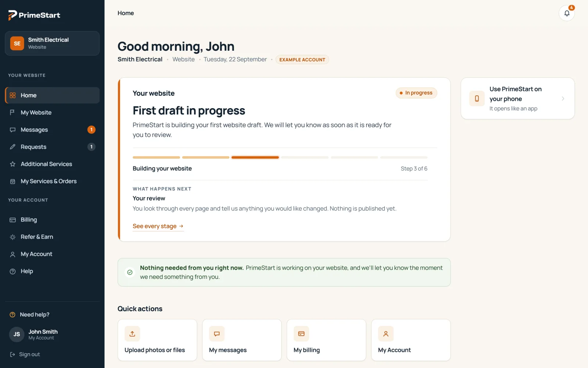Click the Messages unread badge showing 1
The image size is (588, 368).
click(x=92, y=130)
